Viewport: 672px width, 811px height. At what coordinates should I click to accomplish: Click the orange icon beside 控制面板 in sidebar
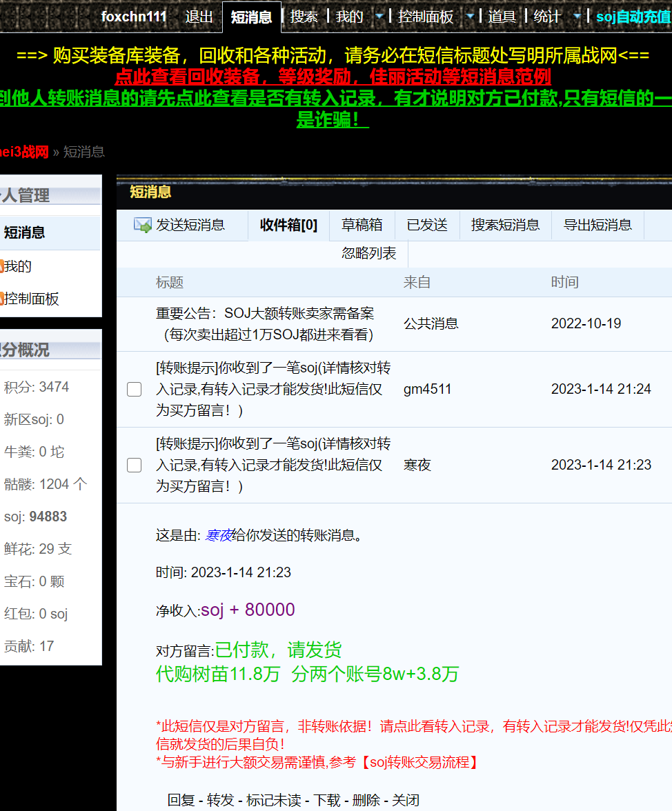tap(2, 299)
